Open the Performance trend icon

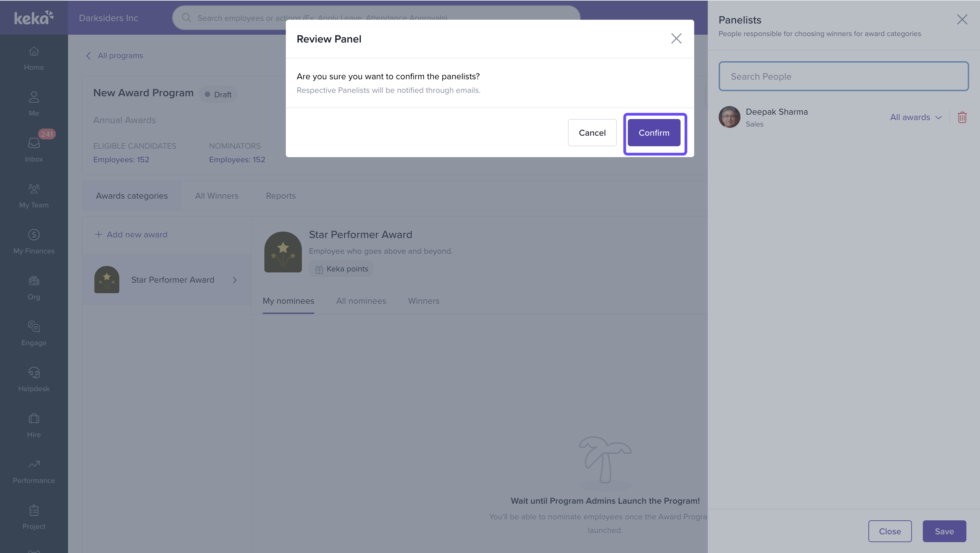(x=34, y=464)
